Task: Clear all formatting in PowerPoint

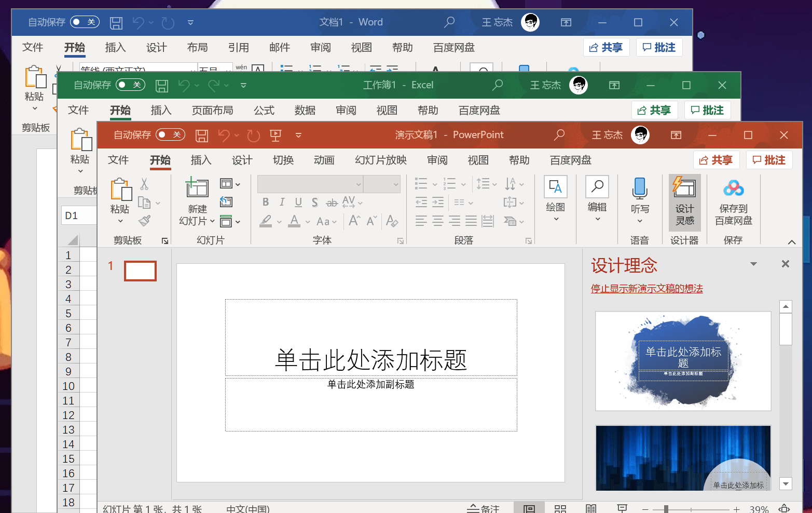Action: coord(392,221)
